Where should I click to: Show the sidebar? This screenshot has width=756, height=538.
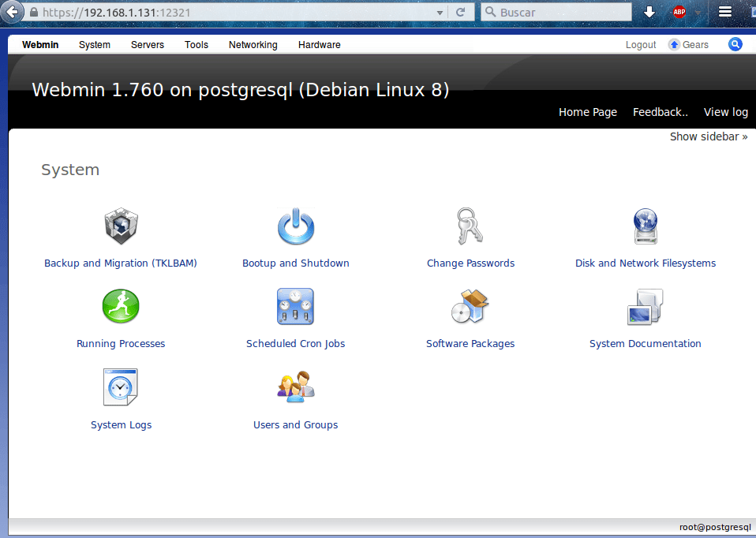(x=709, y=136)
